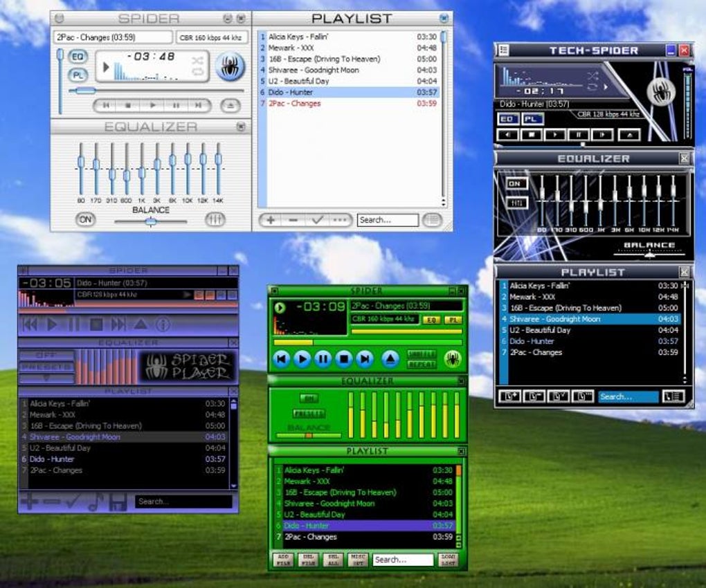Open equalizer PRESETS in the green player
The width and height of the screenshot is (706, 588).
[x=309, y=414]
